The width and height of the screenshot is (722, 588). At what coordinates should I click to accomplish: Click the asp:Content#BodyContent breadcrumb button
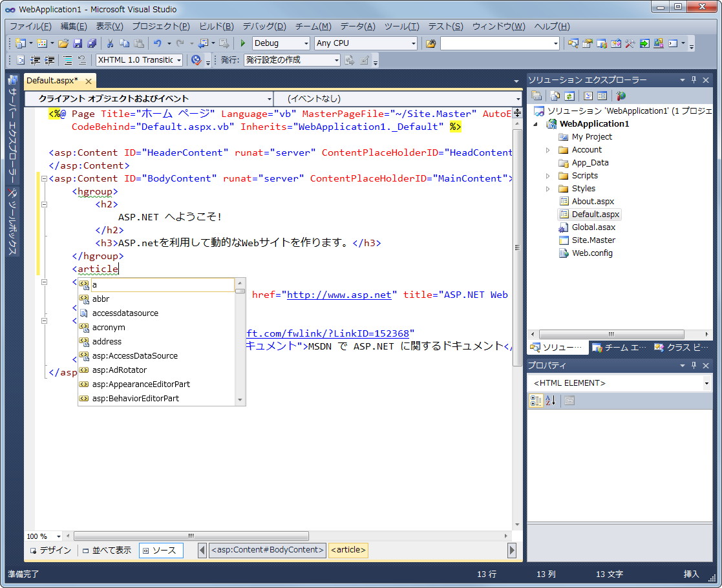point(268,550)
